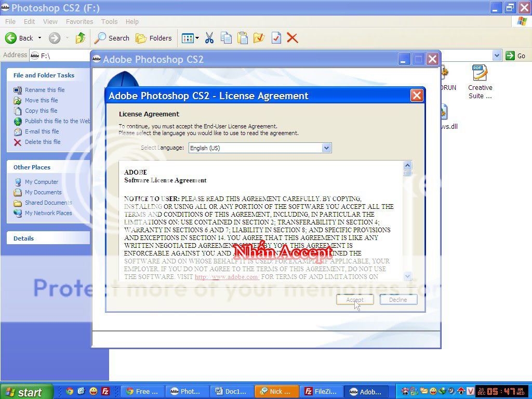Switch to the Phot... taskbar button

[187, 392]
